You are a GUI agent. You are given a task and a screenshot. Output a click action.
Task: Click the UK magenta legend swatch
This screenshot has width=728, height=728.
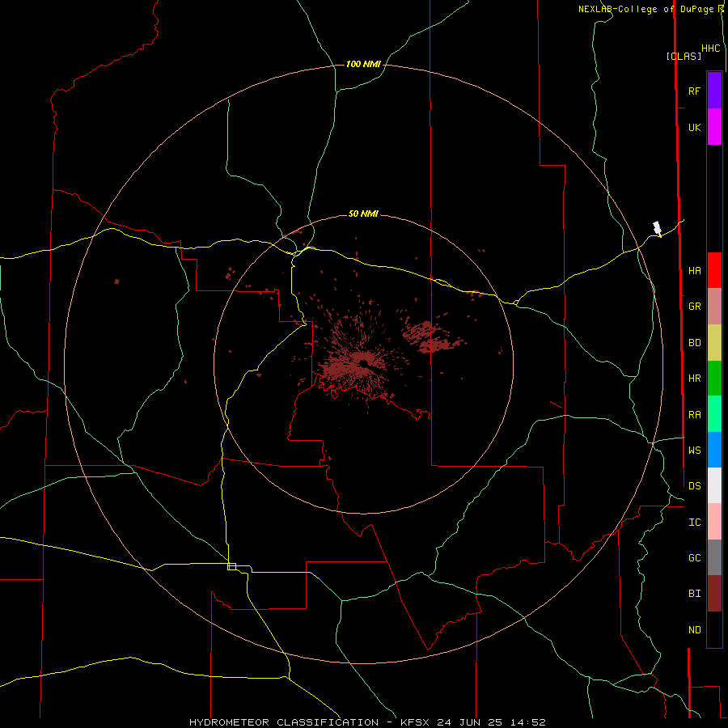click(714, 127)
